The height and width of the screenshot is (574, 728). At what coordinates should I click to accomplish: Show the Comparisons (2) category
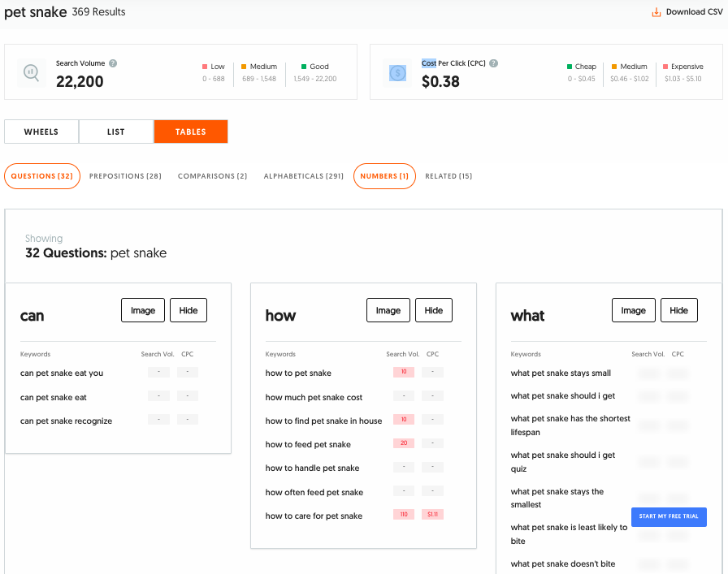212,176
